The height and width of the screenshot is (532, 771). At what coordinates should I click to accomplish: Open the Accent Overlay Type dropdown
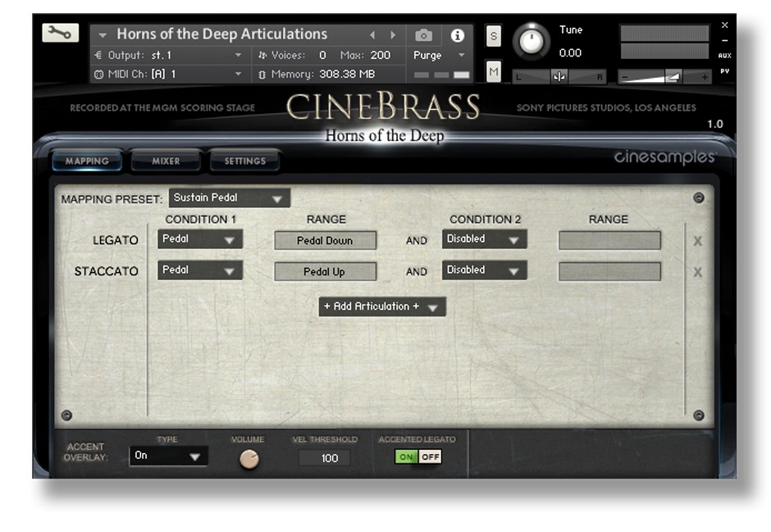coord(168,456)
